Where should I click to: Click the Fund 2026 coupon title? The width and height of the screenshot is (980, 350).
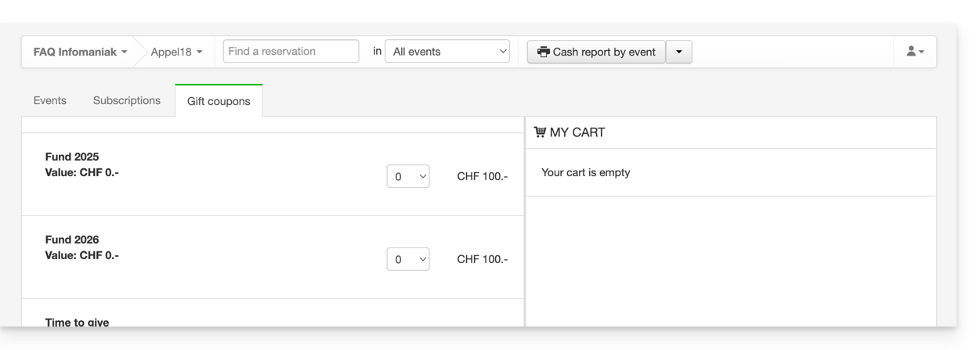click(72, 240)
